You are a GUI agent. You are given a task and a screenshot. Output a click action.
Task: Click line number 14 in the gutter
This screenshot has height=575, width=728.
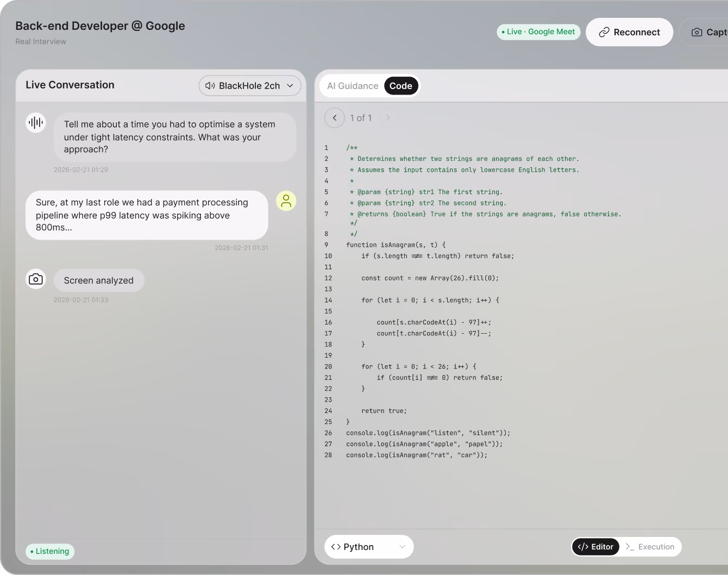pyautogui.click(x=328, y=301)
